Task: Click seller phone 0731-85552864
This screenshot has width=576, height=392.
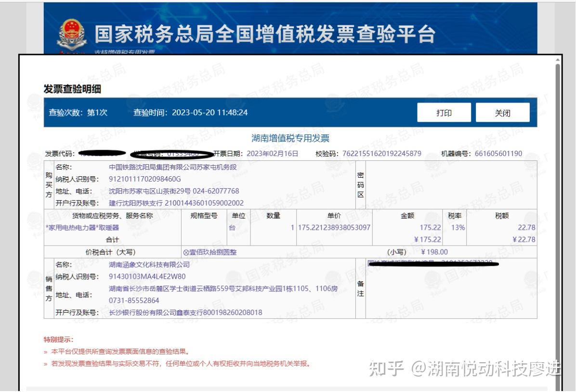Action: click(x=134, y=301)
